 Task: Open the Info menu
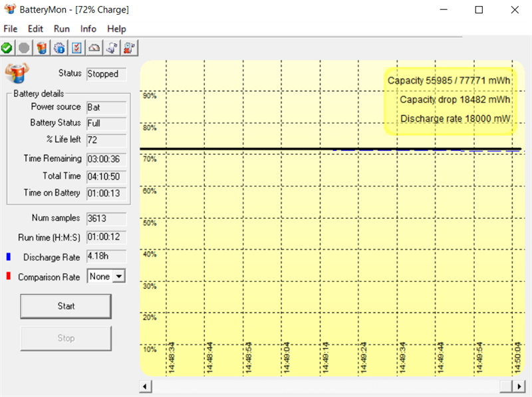[88, 29]
